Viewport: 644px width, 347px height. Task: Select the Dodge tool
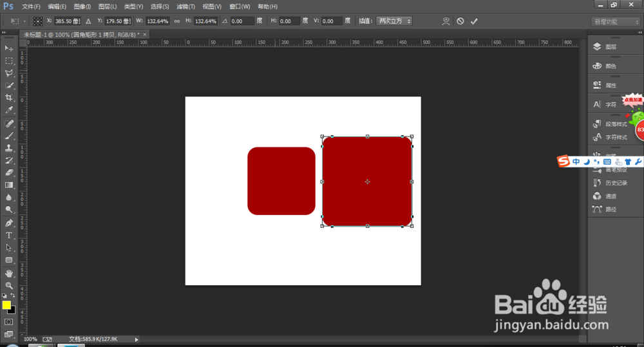click(x=8, y=210)
